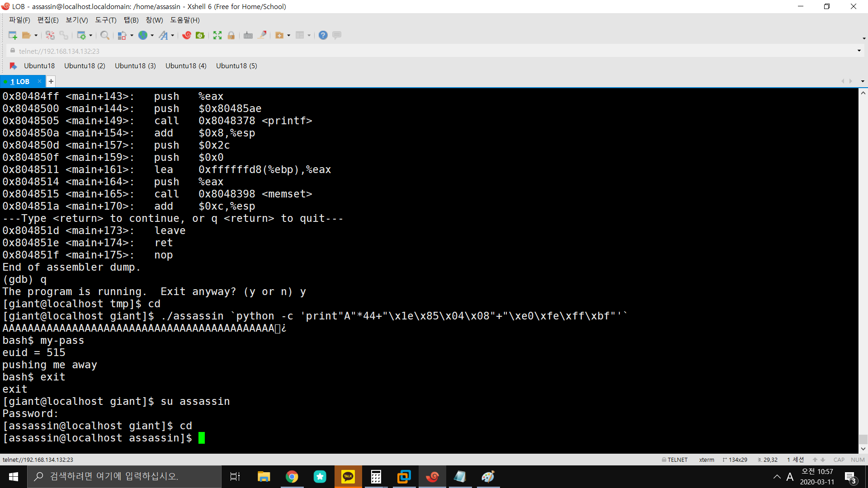
Task: Click the terminal vertical scrollbar down arrow
Action: 863,449
